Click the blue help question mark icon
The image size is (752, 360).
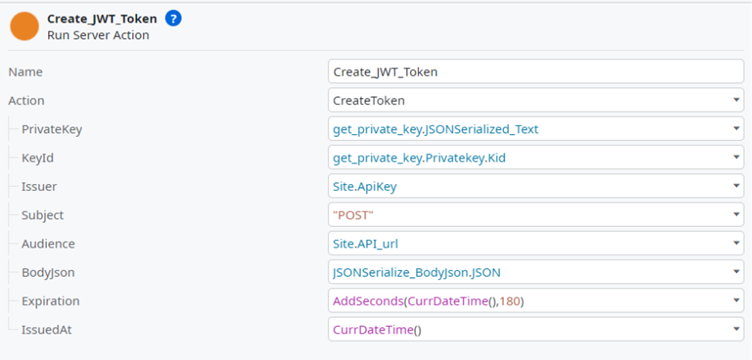click(x=173, y=19)
